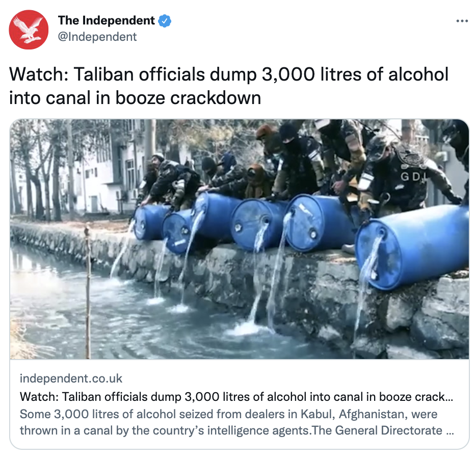Screen dimensions: 476x459
Task: Click the description line ending General Directorate …
Action: (x=237, y=430)
